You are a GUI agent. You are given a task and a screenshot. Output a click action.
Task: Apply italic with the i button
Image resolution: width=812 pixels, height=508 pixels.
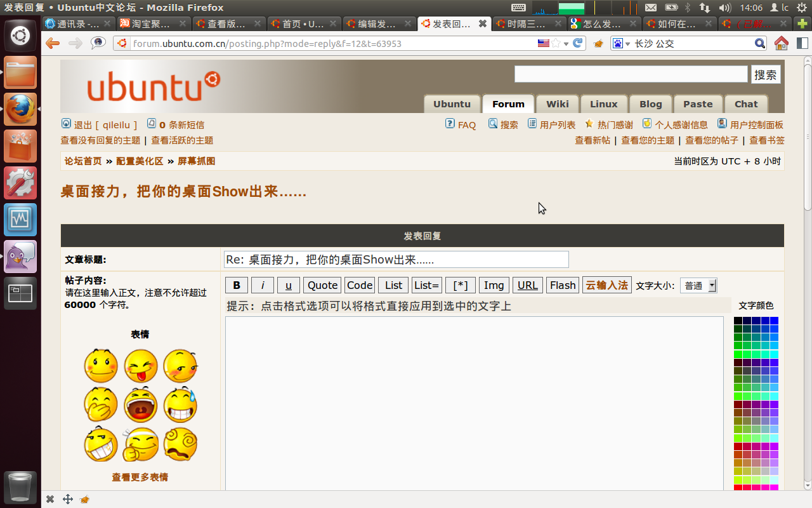[x=263, y=285]
